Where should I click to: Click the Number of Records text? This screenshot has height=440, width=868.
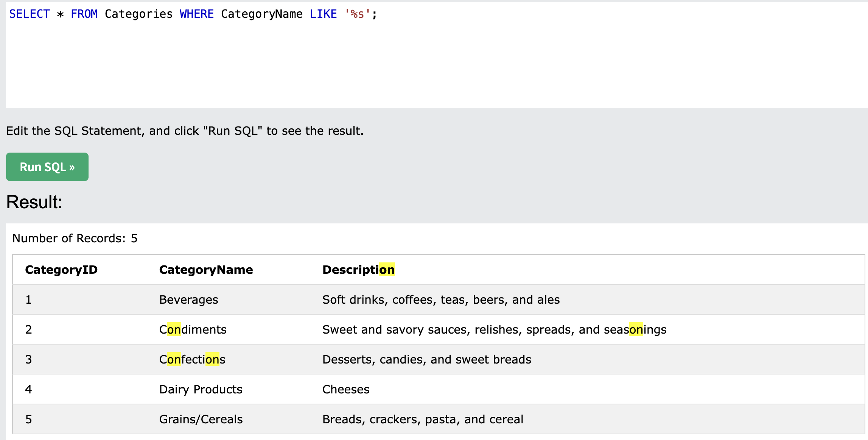coord(75,238)
